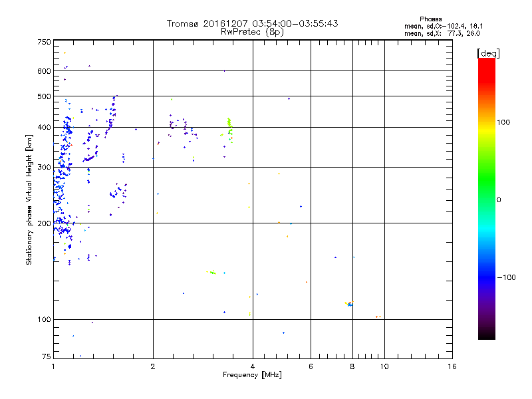
Task: Click the '[deg]' colorbar unit label
Action: coord(488,53)
